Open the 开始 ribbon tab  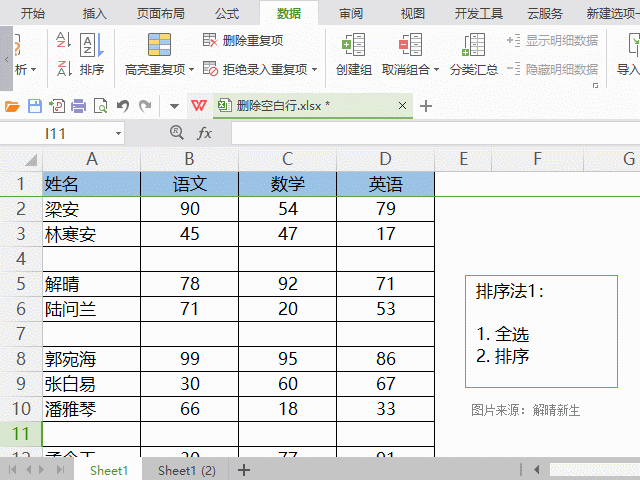tap(33, 13)
